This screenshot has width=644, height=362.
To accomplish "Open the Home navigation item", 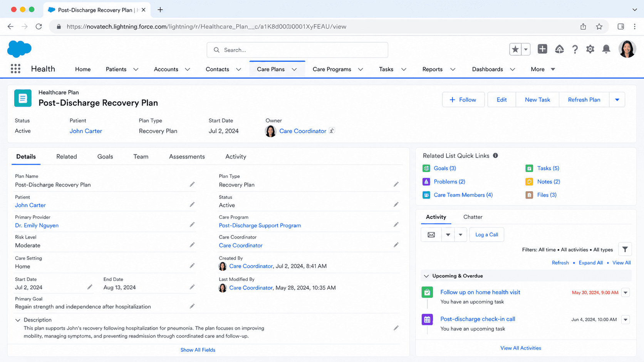I will pyautogui.click(x=83, y=69).
